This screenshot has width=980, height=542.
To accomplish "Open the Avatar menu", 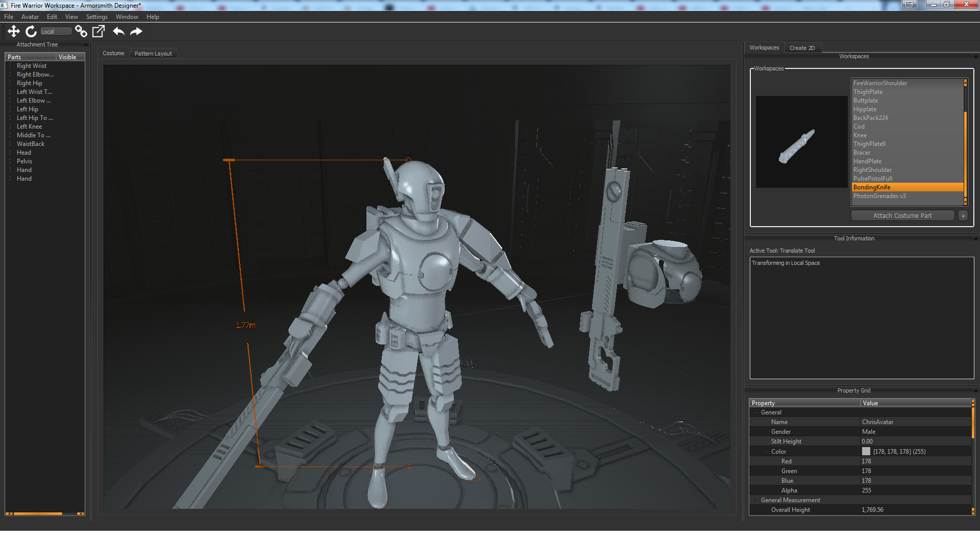I will [30, 17].
